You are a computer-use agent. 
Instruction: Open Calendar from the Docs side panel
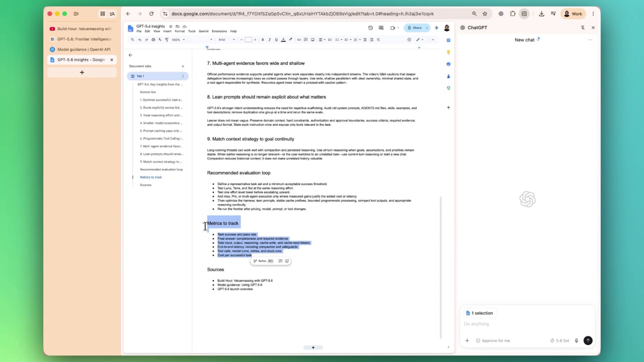448,40
